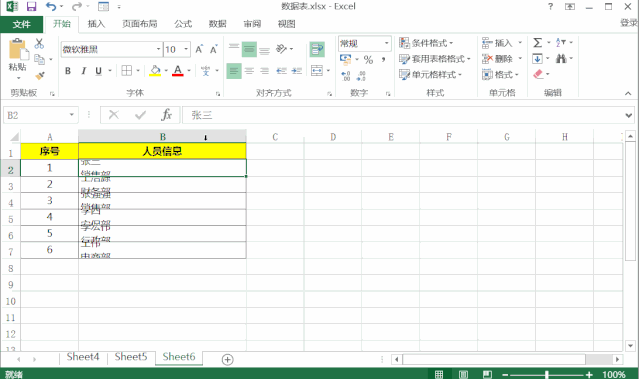
Task: Click Insert Function fx icon
Action: pos(166,115)
